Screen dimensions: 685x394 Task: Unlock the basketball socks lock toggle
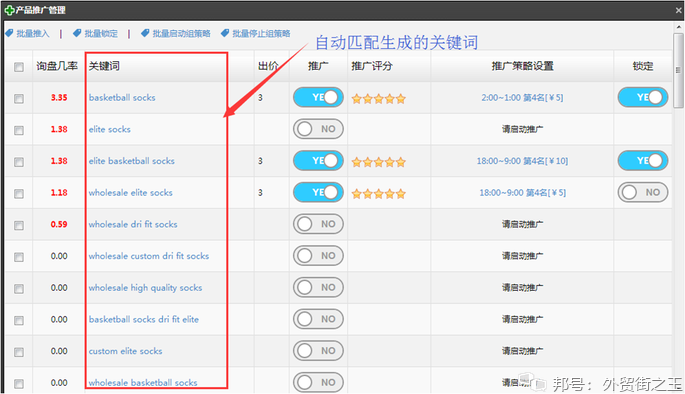point(643,97)
